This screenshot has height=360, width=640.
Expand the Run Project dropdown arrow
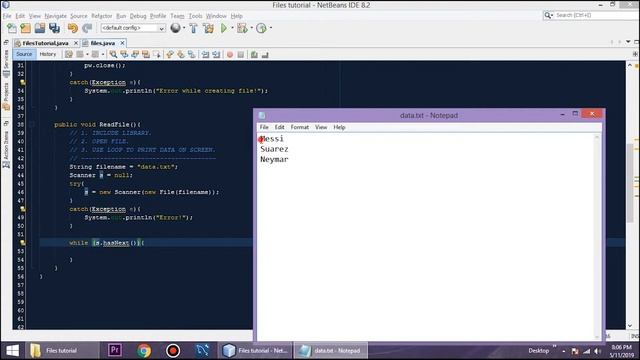coord(232,28)
